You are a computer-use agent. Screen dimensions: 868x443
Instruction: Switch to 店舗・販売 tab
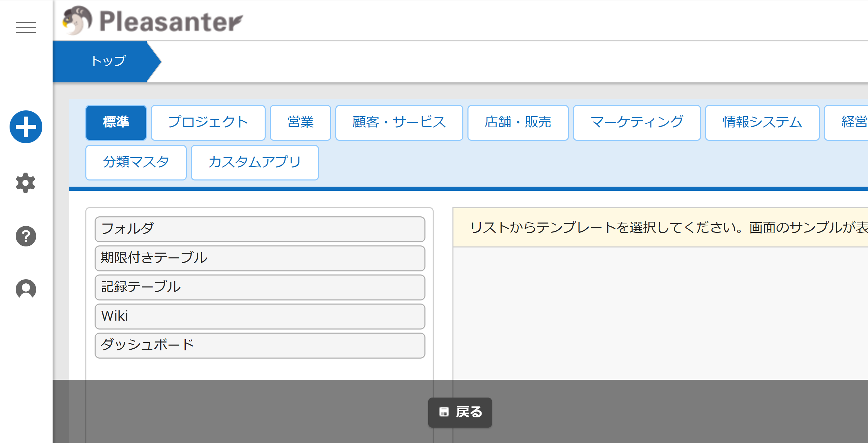click(518, 123)
